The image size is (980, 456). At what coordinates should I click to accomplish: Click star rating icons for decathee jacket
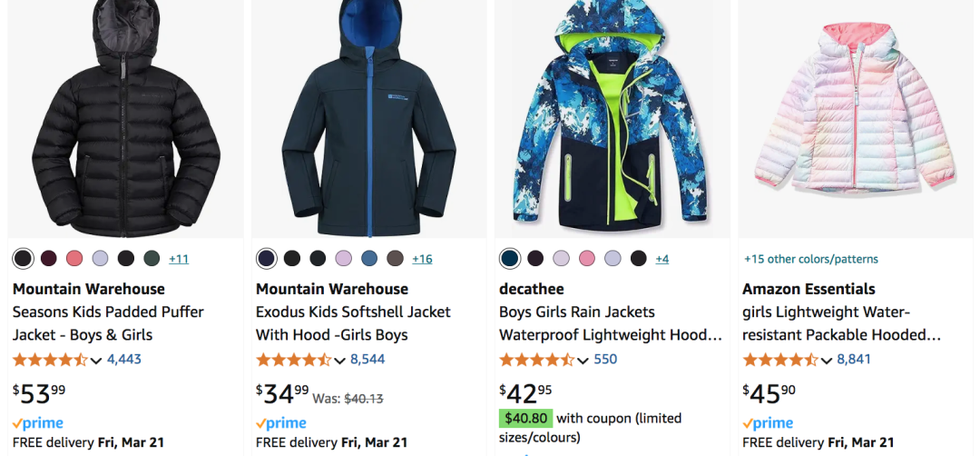(x=537, y=360)
